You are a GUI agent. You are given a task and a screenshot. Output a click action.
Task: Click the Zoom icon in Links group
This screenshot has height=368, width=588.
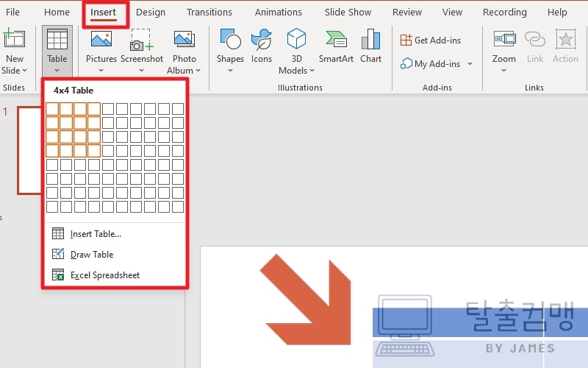pyautogui.click(x=504, y=39)
